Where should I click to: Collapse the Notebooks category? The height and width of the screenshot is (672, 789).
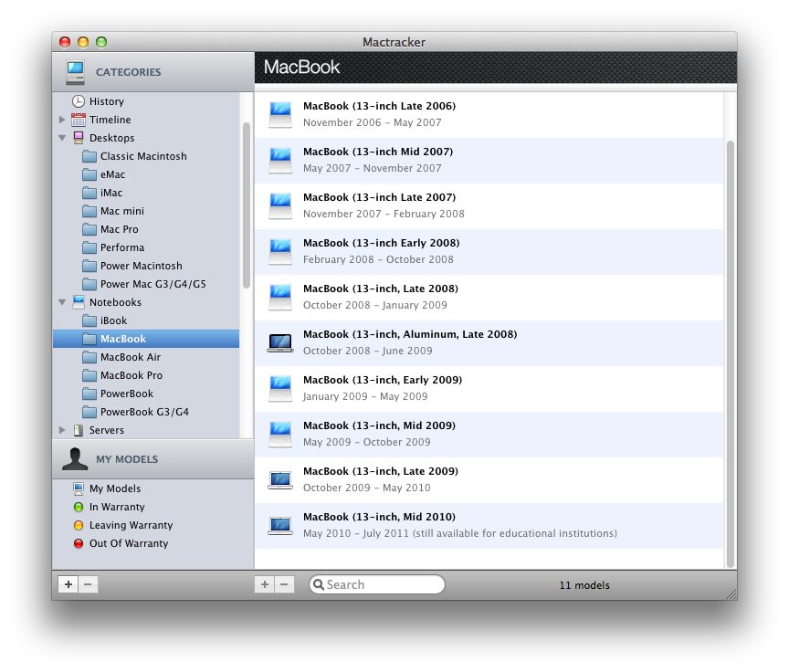tap(62, 302)
